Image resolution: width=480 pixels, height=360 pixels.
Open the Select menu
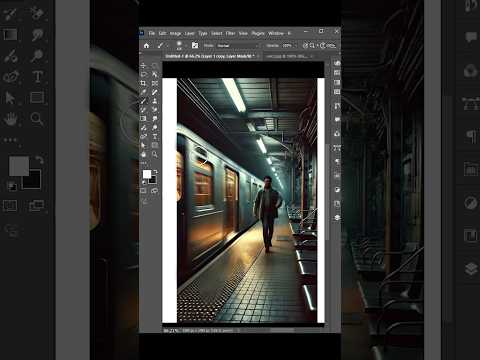217,33
